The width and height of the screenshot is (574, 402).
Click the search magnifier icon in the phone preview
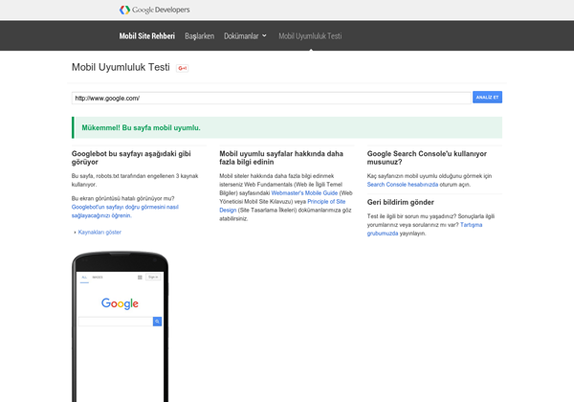(x=157, y=321)
